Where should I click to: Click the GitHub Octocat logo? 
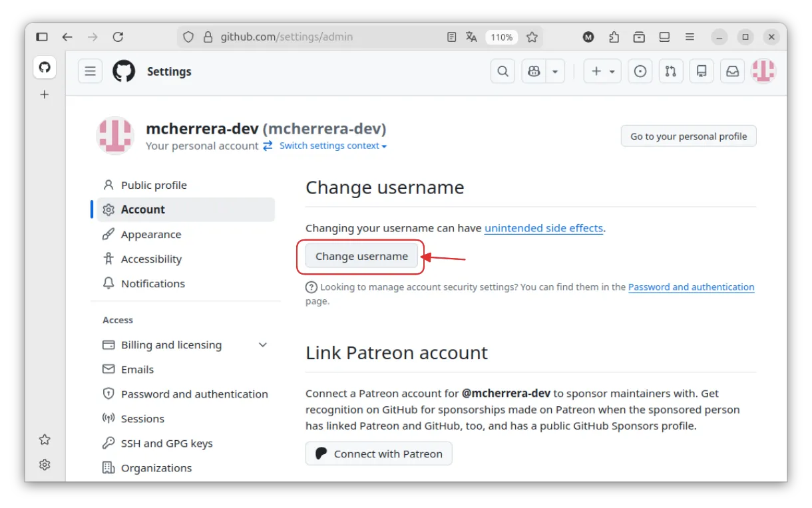pyautogui.click(x=124, y=71)
